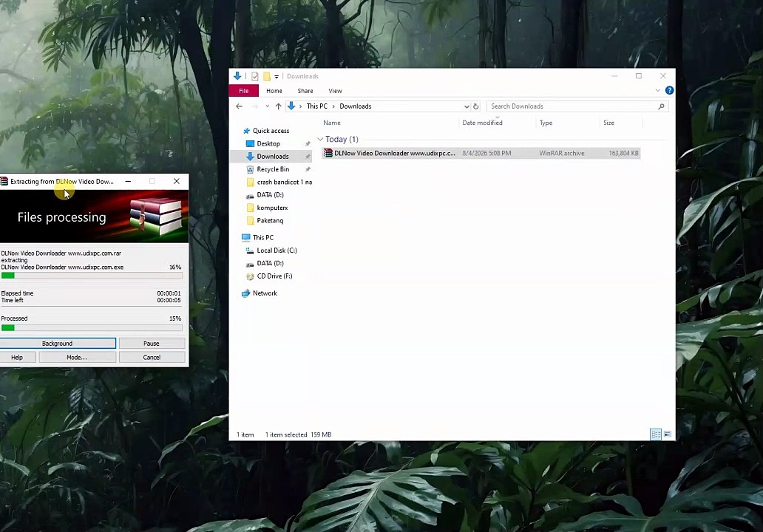
Task: Open the Paketanq folder
Action: click(x=270, y=220)
